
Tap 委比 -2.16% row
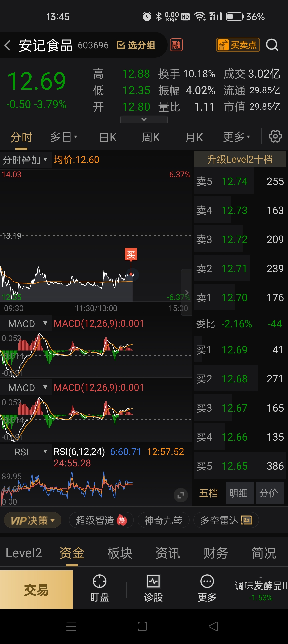pos(240,323)
